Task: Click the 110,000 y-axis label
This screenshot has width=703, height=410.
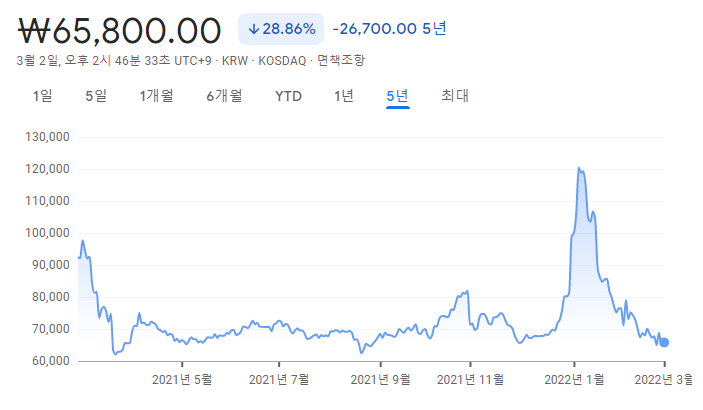Action: coord(47,201)
